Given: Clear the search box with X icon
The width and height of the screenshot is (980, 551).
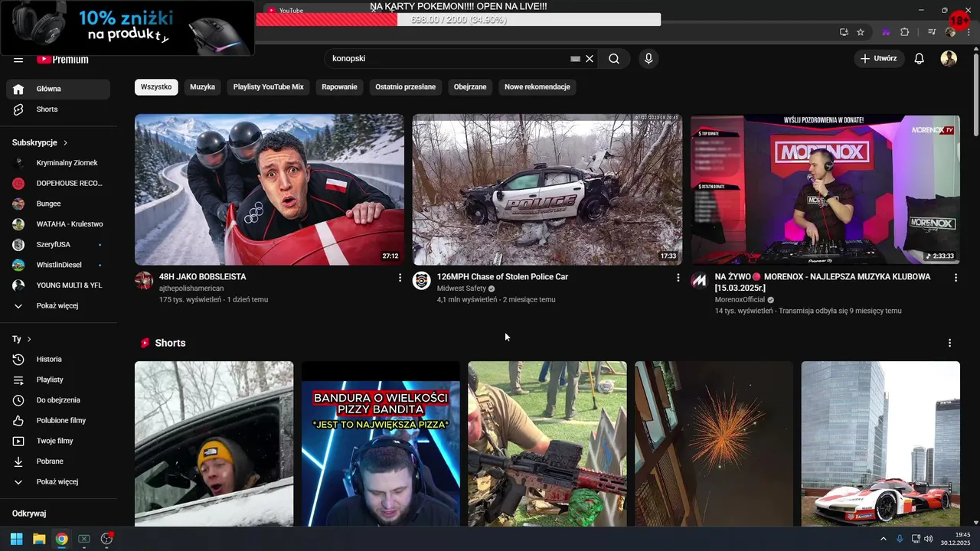Looking at the screenshot, I should coord(590,59).
